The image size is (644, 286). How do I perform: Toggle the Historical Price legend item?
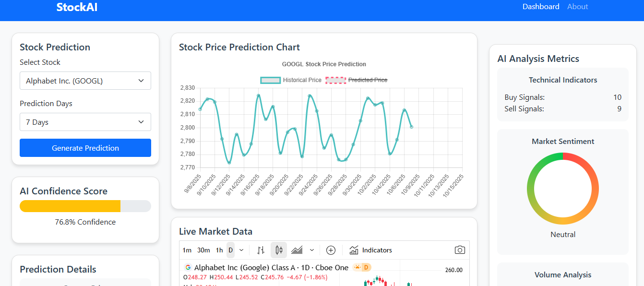[291, 80]
